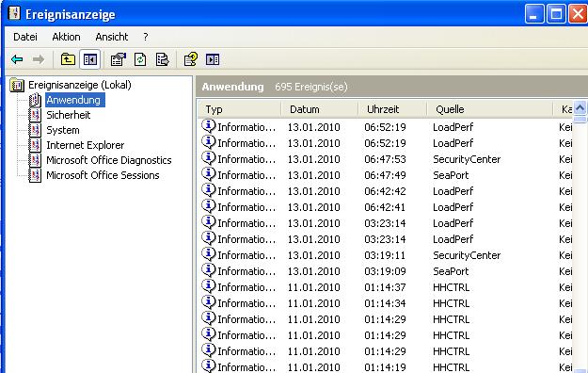Screen dimensions: 588x373
Task: Select the System log
Action: click(63, 130)
